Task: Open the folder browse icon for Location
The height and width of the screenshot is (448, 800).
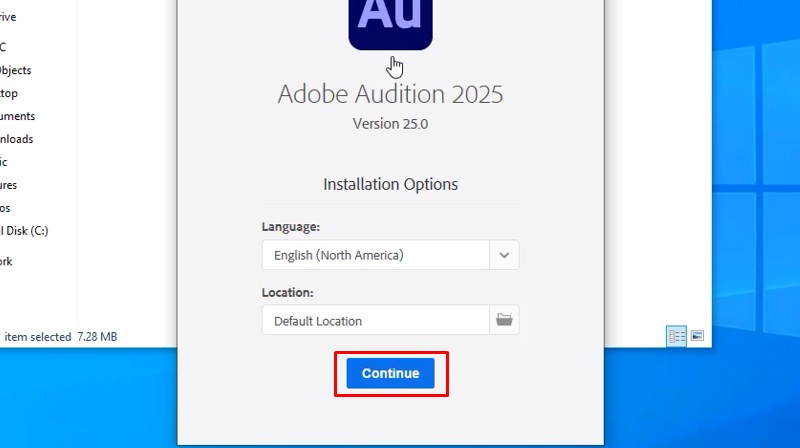Action: 504,320
